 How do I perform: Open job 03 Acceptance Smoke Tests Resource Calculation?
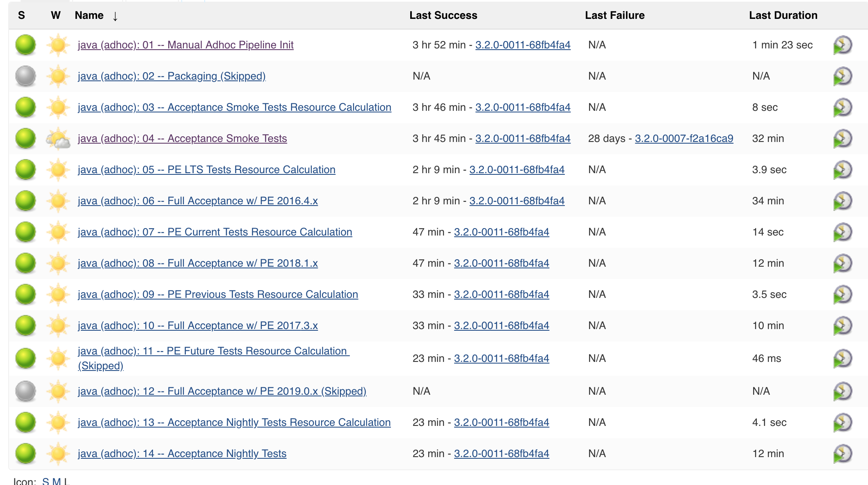pos(234,108)
